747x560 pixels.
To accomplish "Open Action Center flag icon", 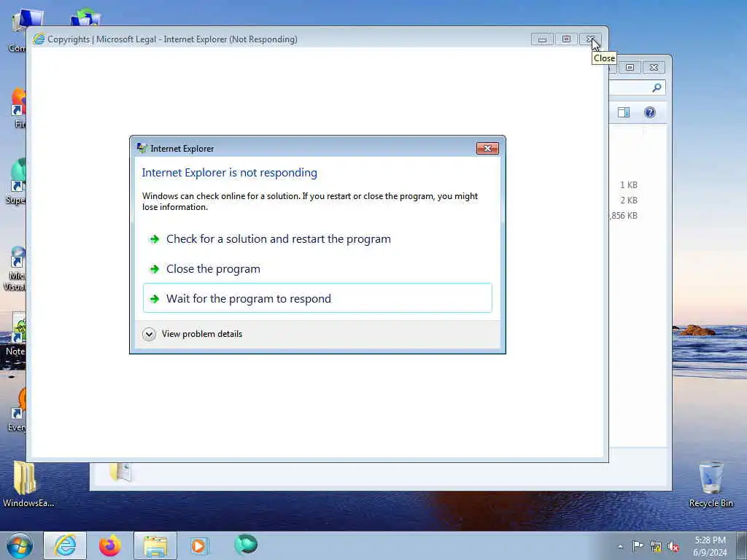I will pos(638,545).
